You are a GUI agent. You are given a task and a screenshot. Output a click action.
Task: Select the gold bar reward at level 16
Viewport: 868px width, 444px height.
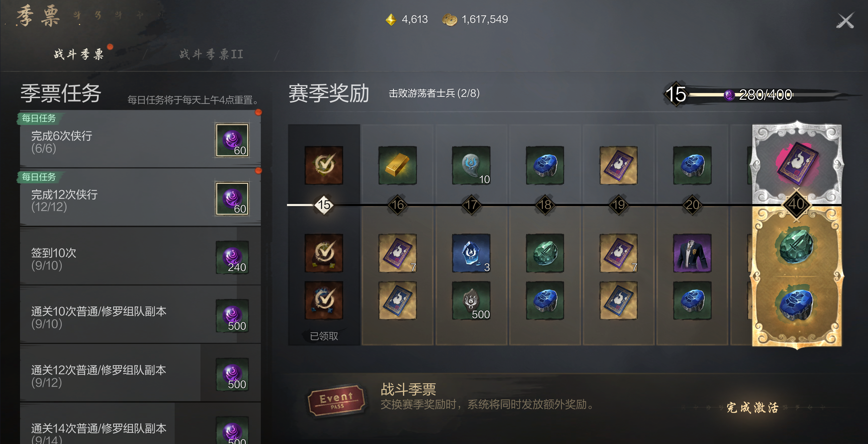pos(398,165)
